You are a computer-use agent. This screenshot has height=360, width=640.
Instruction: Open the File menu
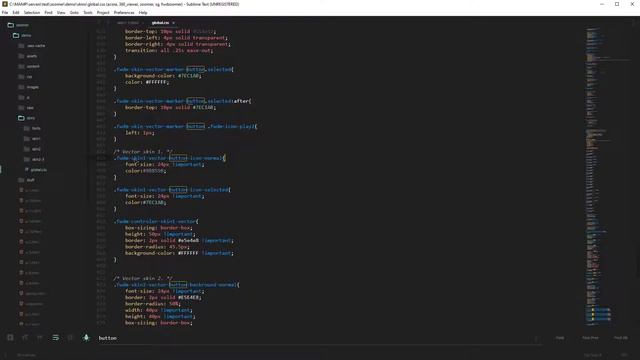click(5, 13)
